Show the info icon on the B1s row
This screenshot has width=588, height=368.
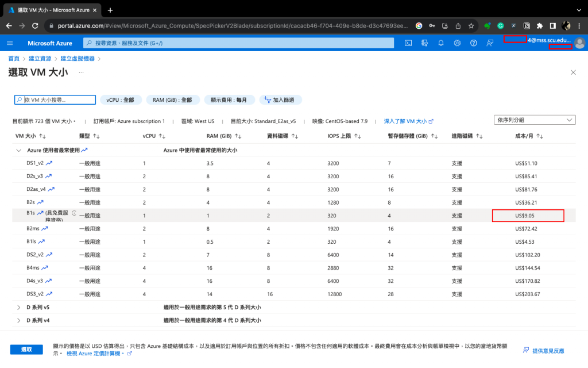74,213
